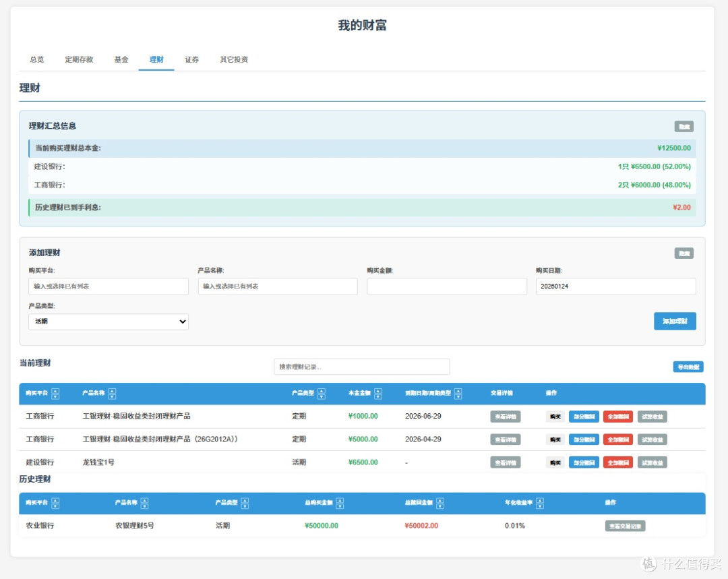Hide the 添加理财 form panel
Viewport: 728px width, 579px height.
(x=684, y=253)
